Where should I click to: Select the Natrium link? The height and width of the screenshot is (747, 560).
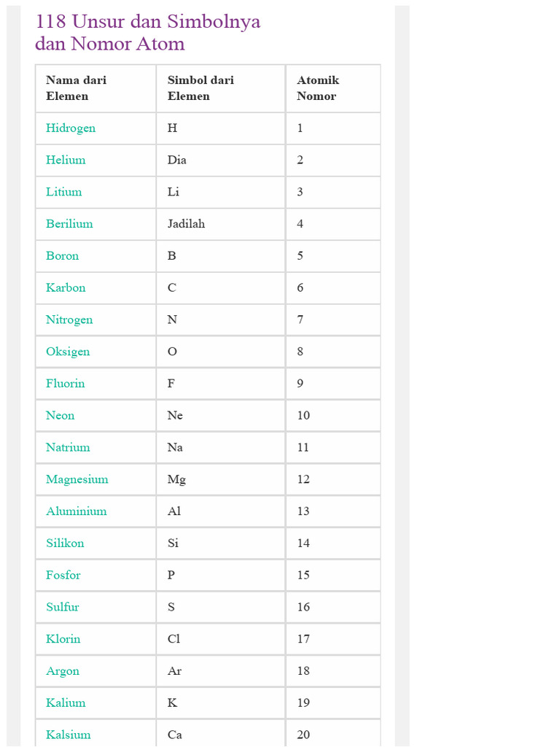coord(68,447)
